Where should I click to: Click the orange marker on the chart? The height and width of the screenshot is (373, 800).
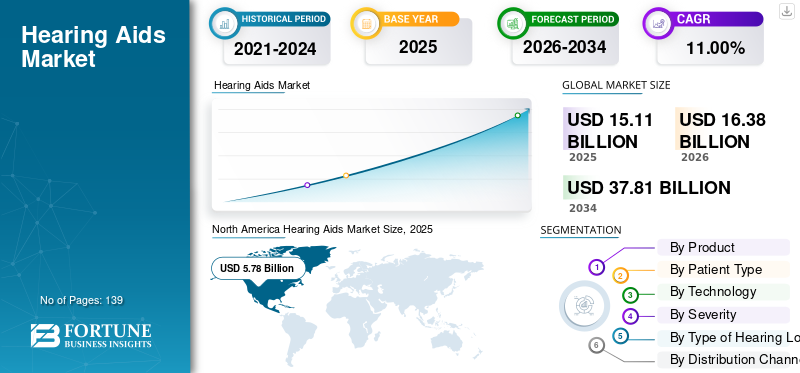(346, 176)
